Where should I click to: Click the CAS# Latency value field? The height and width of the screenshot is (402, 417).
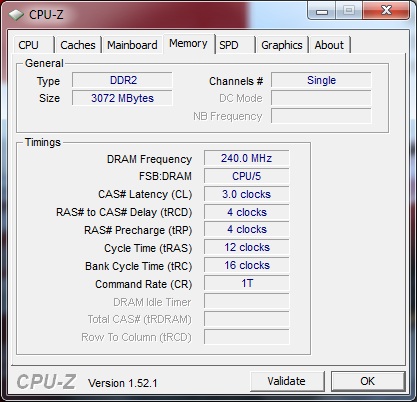[247, 194]
